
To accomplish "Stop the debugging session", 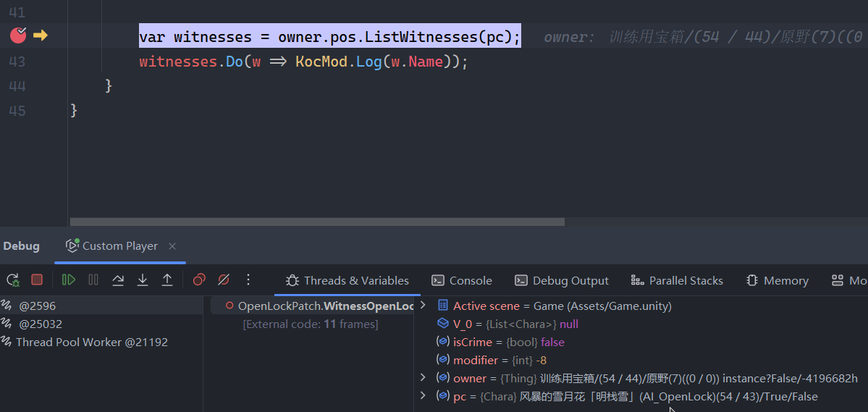I will (x=37, y=280).
